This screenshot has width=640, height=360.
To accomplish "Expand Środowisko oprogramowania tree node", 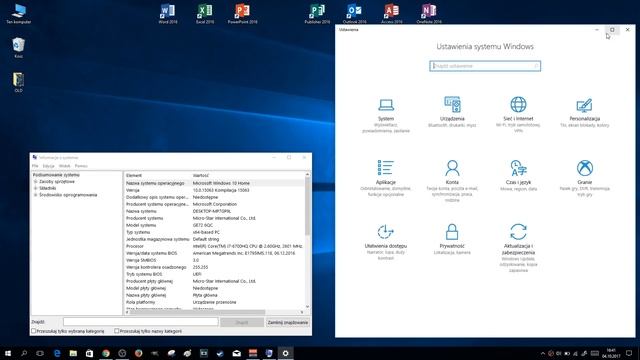I will pos(36,195).
